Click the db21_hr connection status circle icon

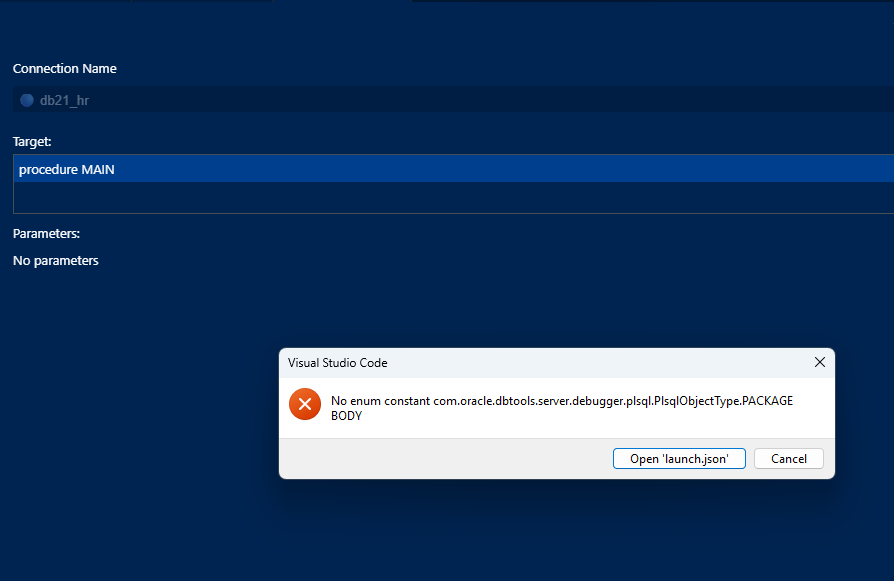[27, 100]
